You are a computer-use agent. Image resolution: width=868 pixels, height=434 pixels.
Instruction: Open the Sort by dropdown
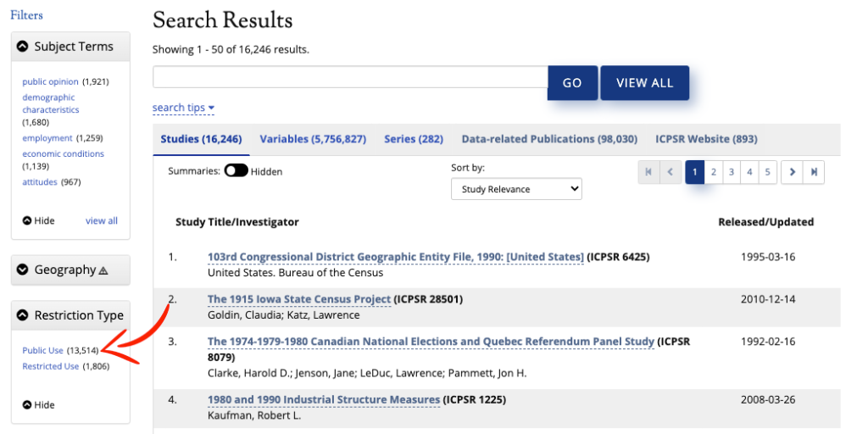click(x=516, y=189)
